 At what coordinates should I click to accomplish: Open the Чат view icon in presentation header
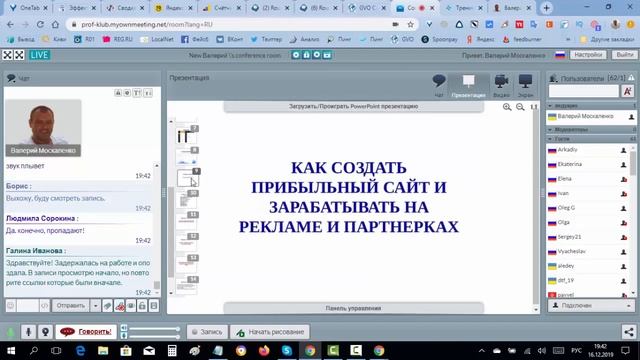439,85
